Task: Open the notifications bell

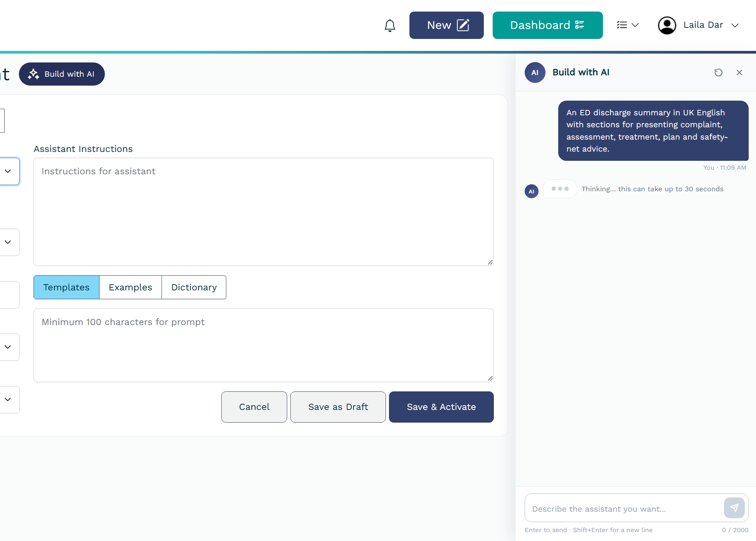Action: [x=390, y=25]
